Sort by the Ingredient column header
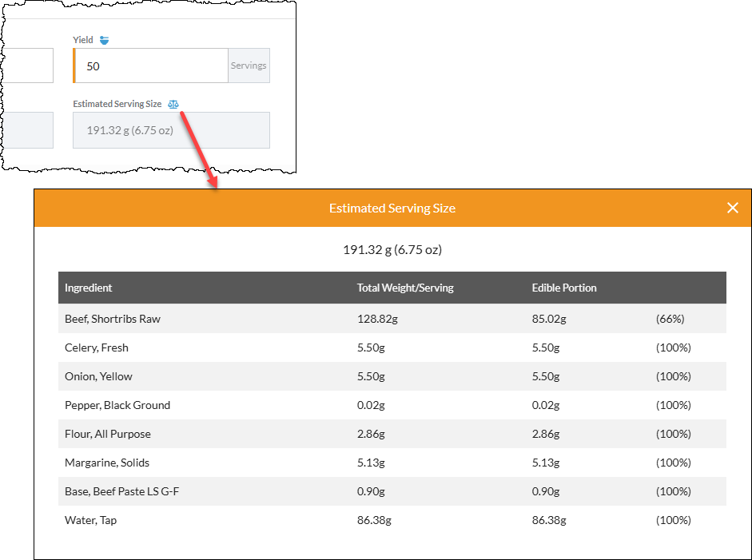 click(88, 288)
